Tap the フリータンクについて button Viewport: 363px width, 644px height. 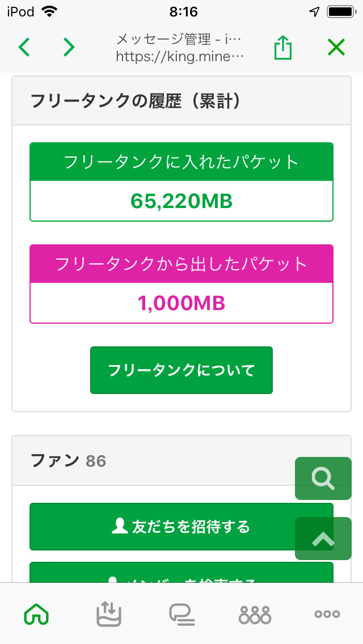pyautogui.click(x=181, y=370)
